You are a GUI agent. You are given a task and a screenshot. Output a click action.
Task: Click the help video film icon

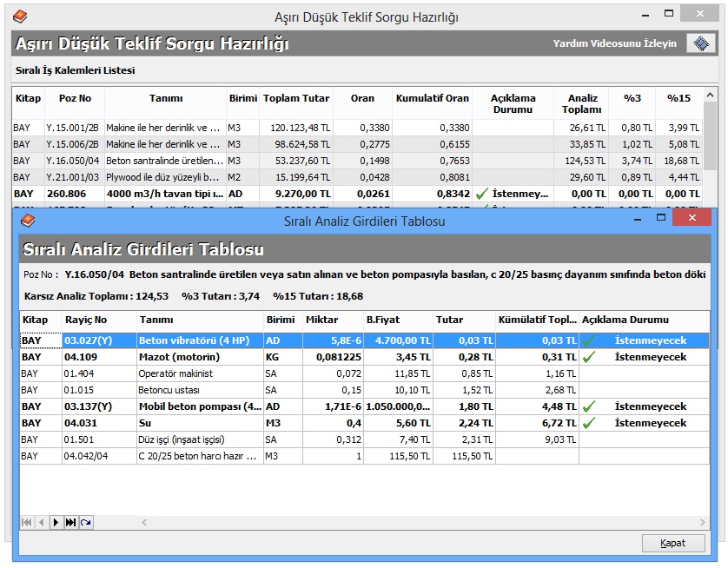click(700, 43)
